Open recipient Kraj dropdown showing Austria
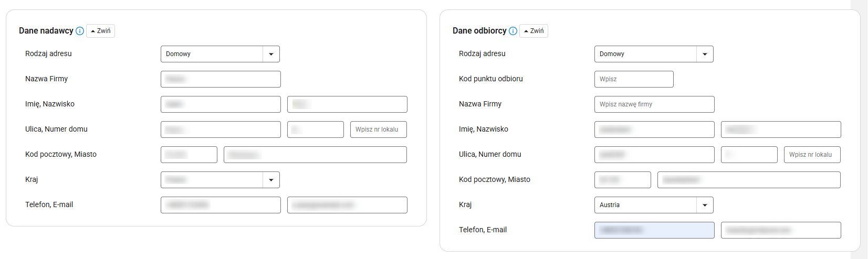The image size is (868, 259). (x=654, y=205)
